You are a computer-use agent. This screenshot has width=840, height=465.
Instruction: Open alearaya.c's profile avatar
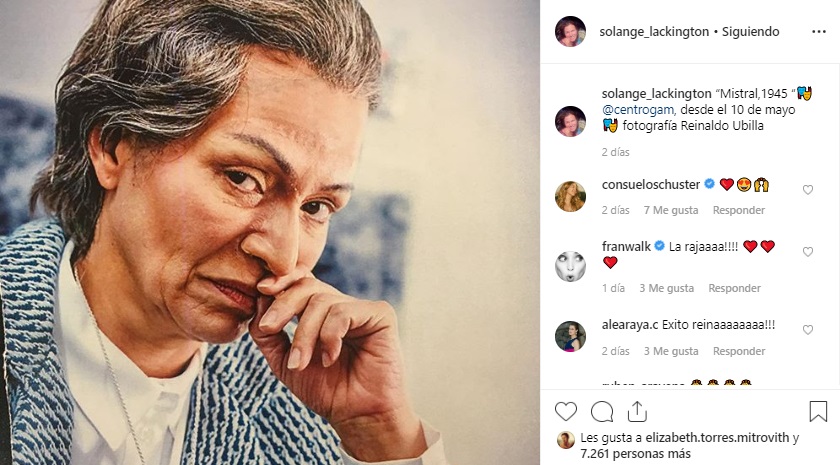(x=570, y=337)
